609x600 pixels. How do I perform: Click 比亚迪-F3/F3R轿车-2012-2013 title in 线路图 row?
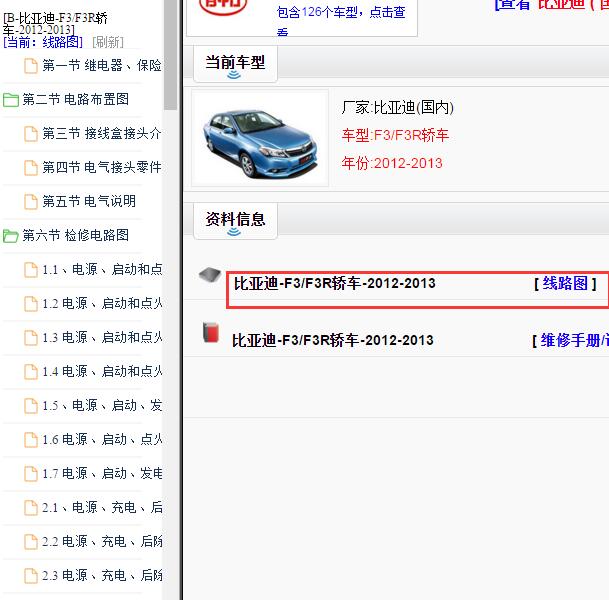[334, 283]
